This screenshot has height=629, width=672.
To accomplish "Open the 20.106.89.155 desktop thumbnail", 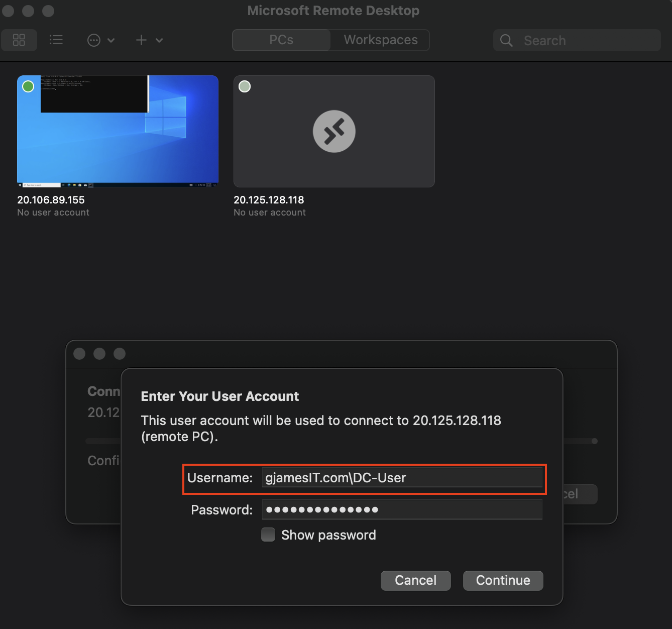I will [x=118, y=131].
